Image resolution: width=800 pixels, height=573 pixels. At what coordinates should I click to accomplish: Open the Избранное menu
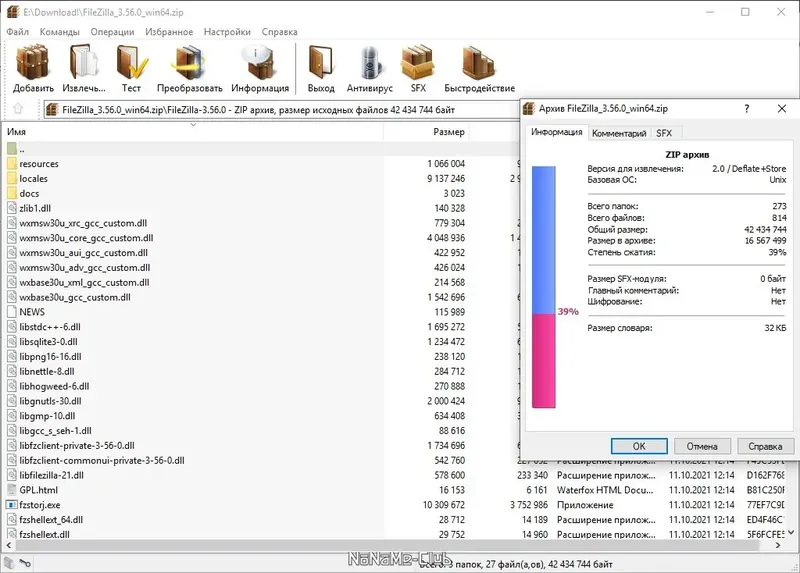[169, 32]
